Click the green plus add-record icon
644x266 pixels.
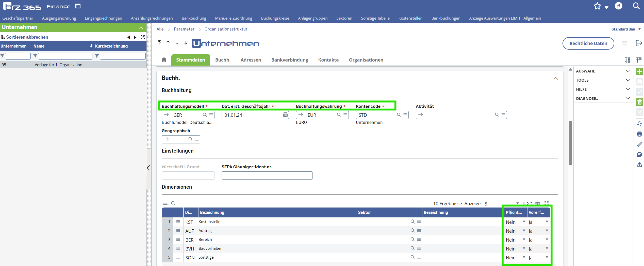tap(639, 71)
